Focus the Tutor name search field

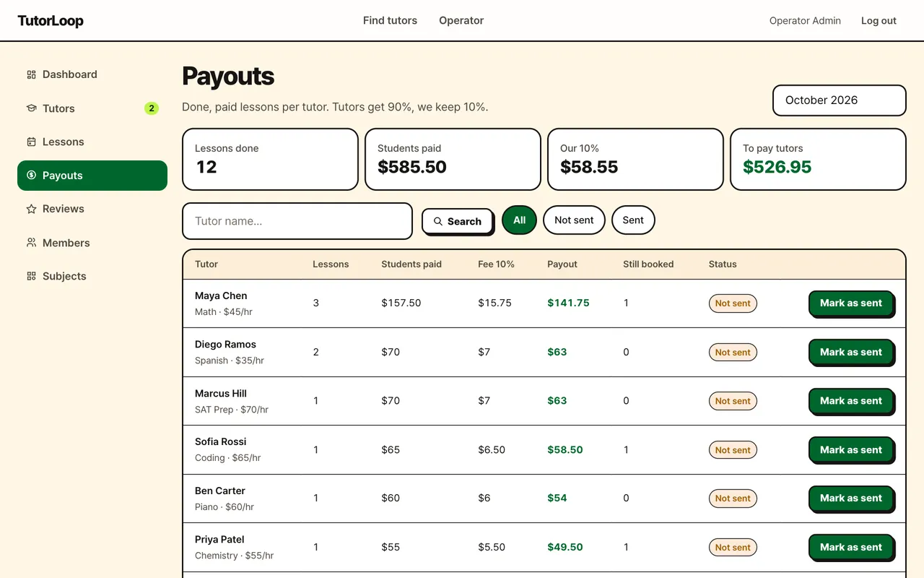pyautogui.click(x=297, y=221)
